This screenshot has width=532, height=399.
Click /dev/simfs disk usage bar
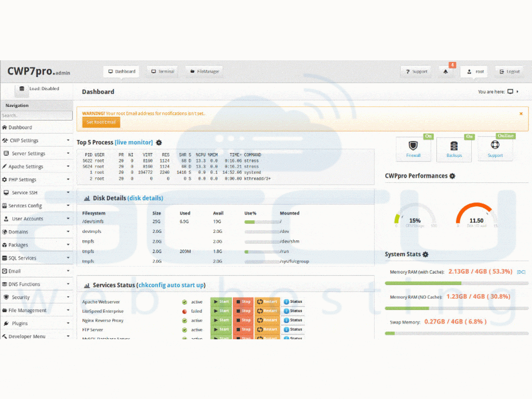(x=262, y=222)
